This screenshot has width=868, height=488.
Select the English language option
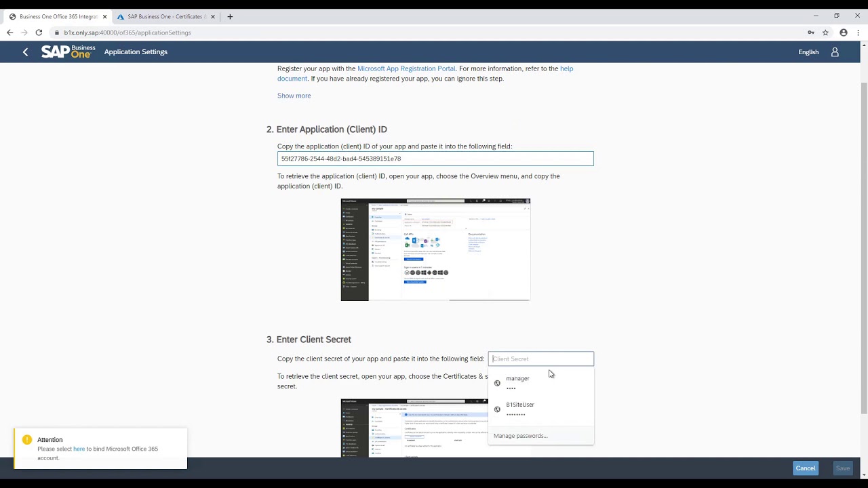[808, 52]
